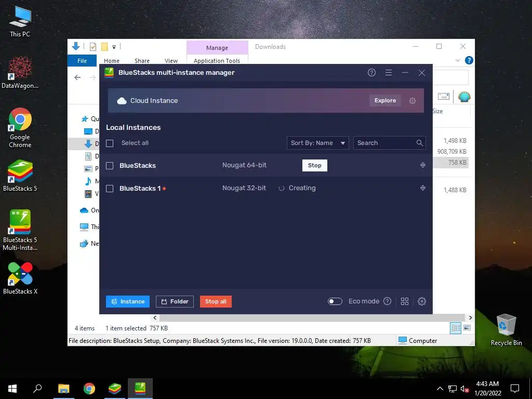Screen dimensions: 532x399
Task: Click the Explore button for Cloud Instance
Action: pyautogui.click(x=385, y=100)
